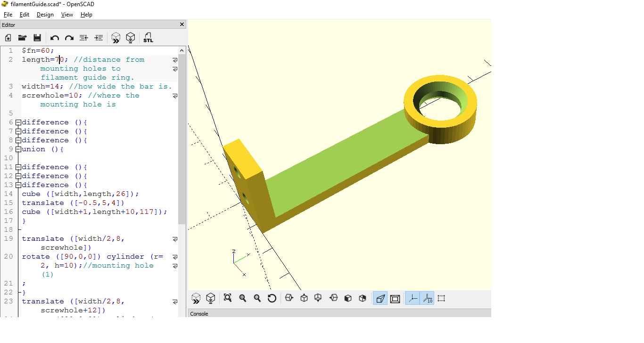The height and width of the screenshot is (343, 644).
Task: Open the File menu
Action: (8, 15)
